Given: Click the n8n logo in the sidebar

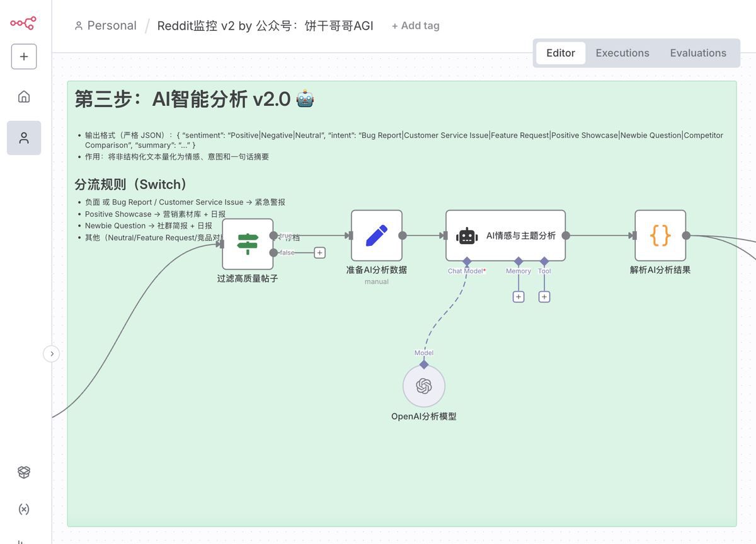Looking at the screenshot, I should point(23,22).
